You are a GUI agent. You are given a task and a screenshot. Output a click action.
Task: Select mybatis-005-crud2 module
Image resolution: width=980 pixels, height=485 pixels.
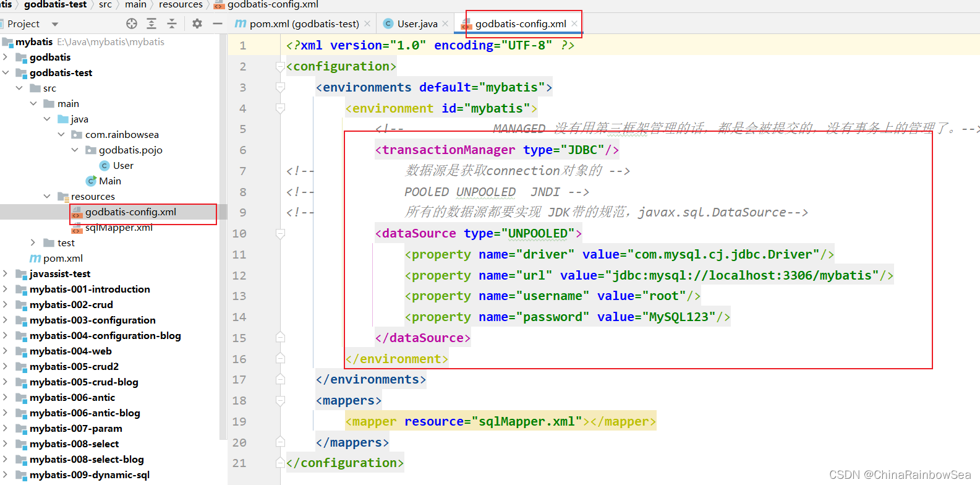74,366
